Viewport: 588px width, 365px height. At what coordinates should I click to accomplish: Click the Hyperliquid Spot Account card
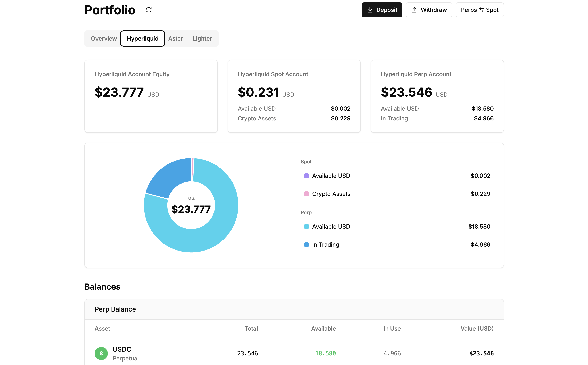coord(294,96)
